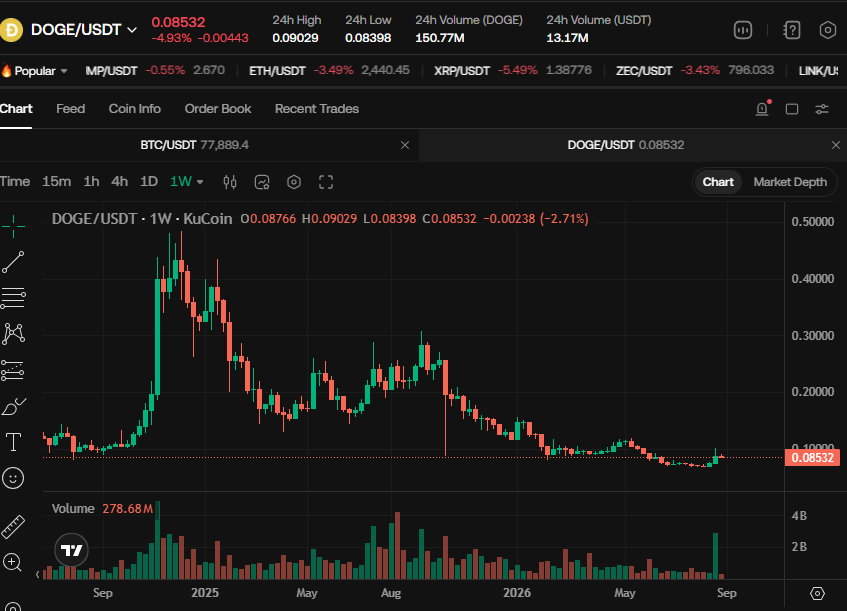Close the BTC/USDT chart tab
The width and height of the screenshot is (847, 611).
405,145
